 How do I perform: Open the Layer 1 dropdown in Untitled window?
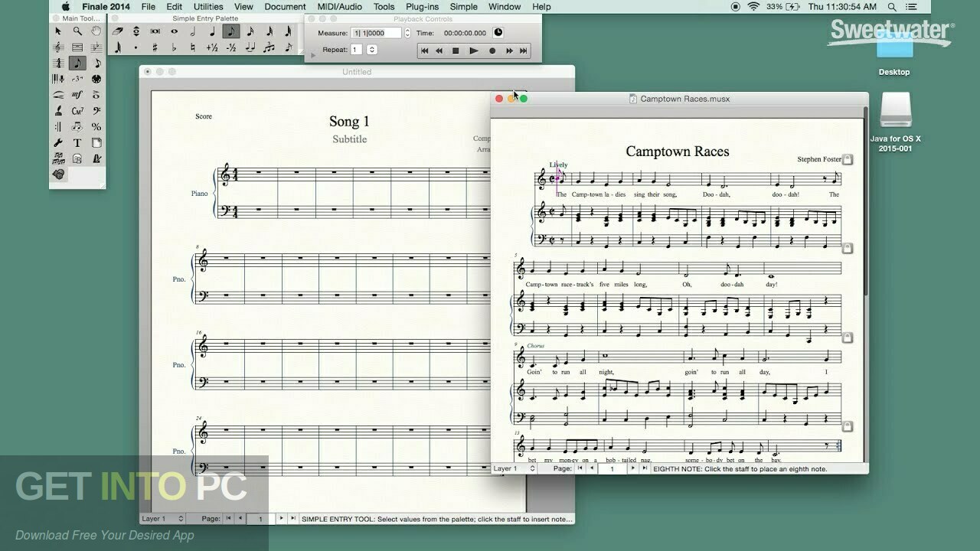click(162, 518)
